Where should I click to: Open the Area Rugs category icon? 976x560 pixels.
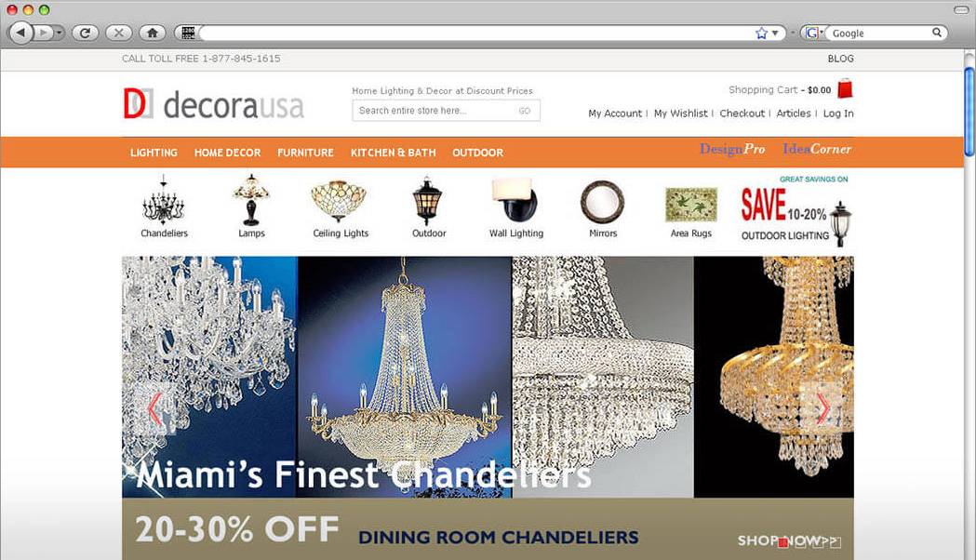click(691, 205)
